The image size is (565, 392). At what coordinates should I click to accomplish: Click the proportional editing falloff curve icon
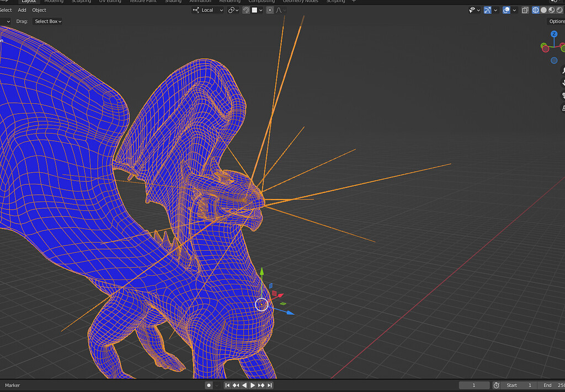click(279, 10)
